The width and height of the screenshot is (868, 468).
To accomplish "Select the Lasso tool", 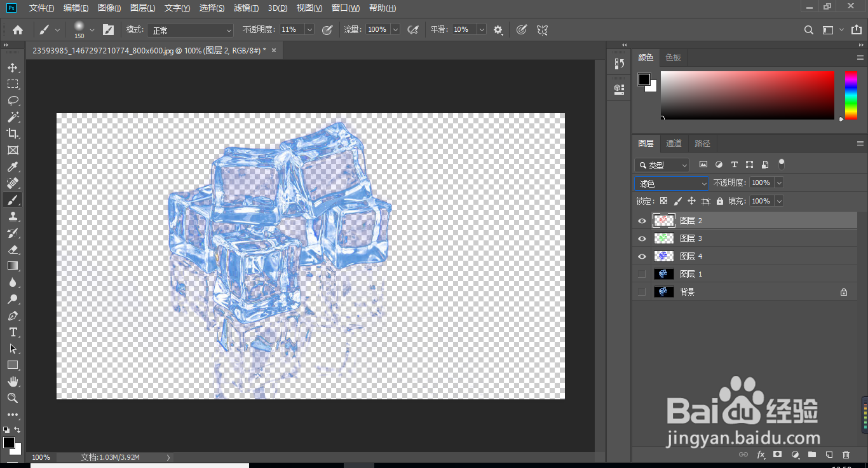I will (x=13, y=100).
